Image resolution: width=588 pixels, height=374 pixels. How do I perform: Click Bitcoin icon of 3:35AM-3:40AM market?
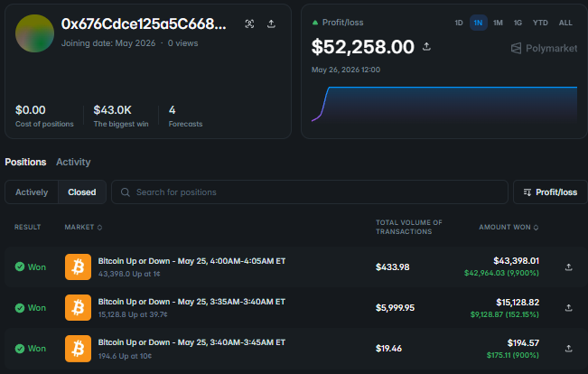pos(78,308)
